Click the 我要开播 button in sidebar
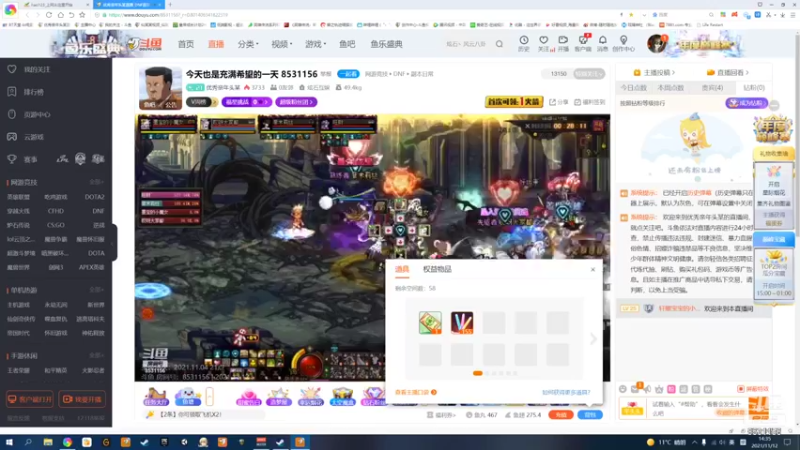The image size is (800, 450). point(82,399)
